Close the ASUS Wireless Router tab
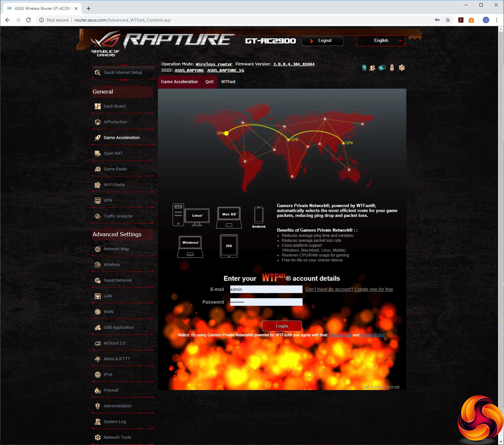Screen dimensions: 504x445 pos(76,9)
